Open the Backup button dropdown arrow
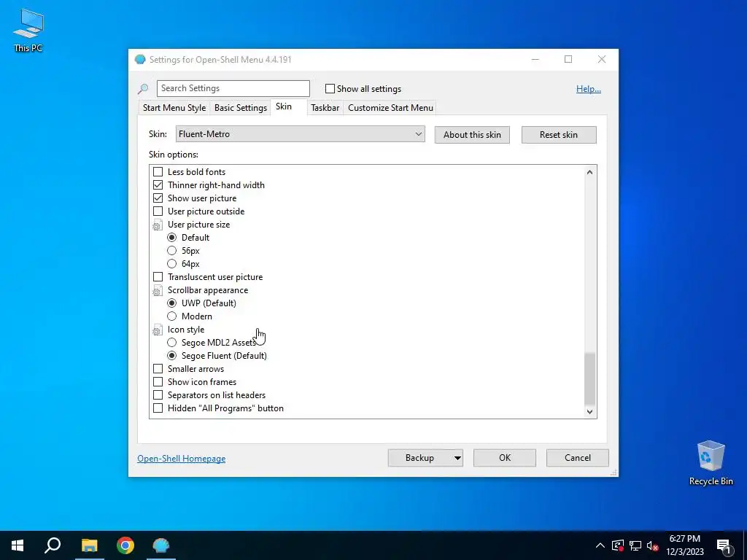747x560 pixels. point(457,458)
